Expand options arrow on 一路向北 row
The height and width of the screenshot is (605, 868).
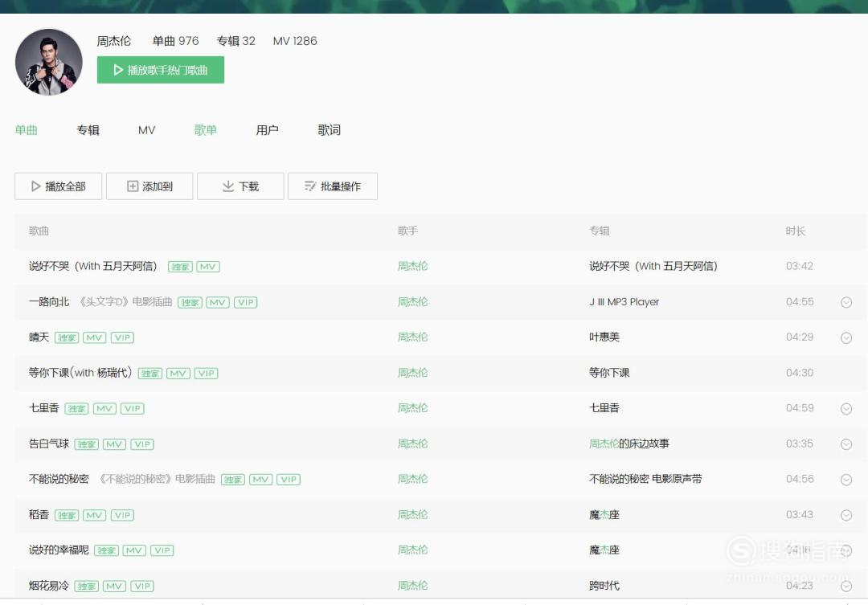pos(845,302)
